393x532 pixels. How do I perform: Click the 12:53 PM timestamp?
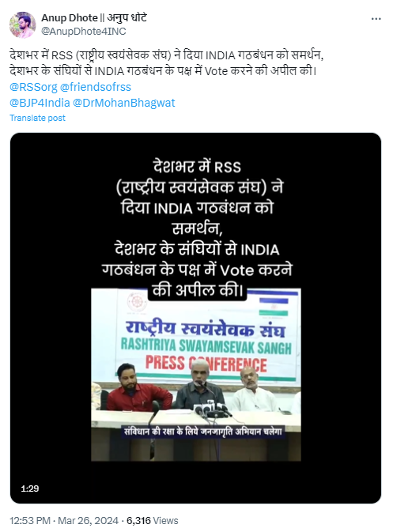pos(30,520)
